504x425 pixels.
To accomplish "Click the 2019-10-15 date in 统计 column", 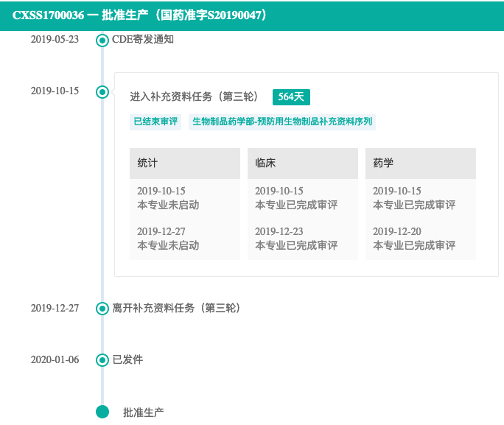I will click(x=161, y=191).
